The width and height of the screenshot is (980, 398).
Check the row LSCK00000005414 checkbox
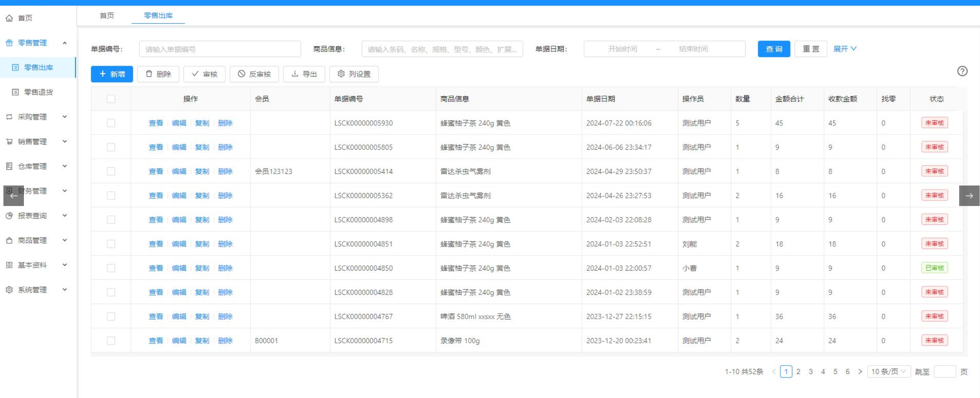(x=111, y=171)
